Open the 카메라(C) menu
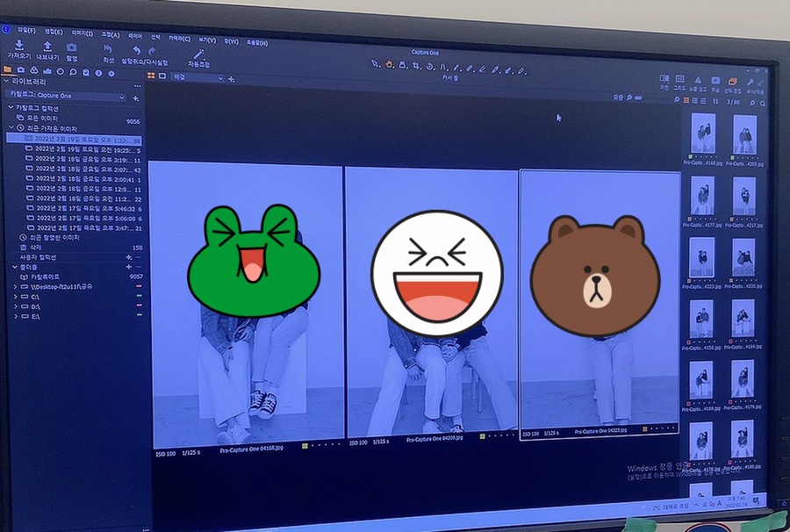 (x=179, y=39)
